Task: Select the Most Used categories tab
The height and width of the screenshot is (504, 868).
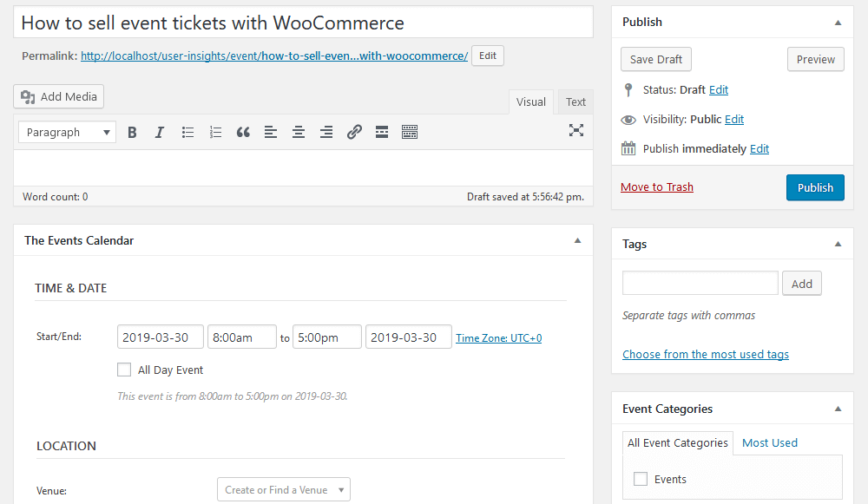Action: 769,442
